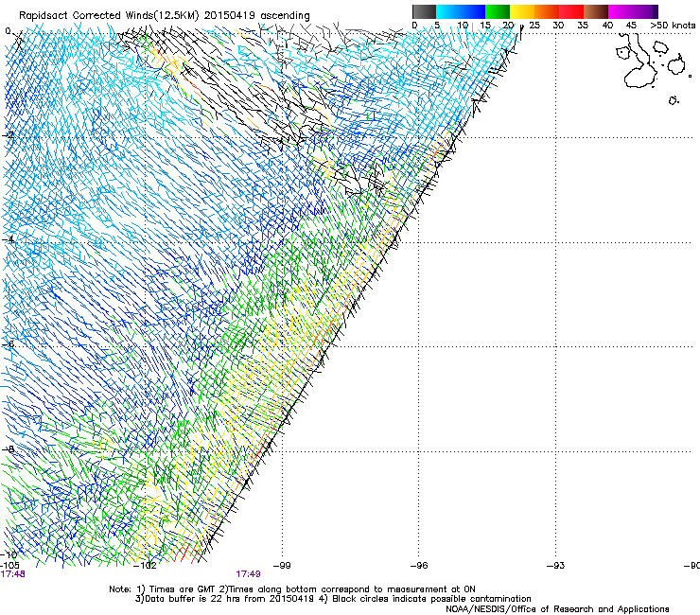Click the '-96' longitude label

tap(419, 566)
